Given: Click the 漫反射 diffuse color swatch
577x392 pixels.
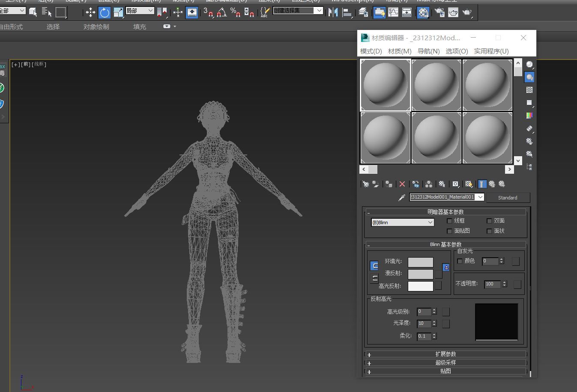Looking at the screenshot, I should tap(421, 274).
